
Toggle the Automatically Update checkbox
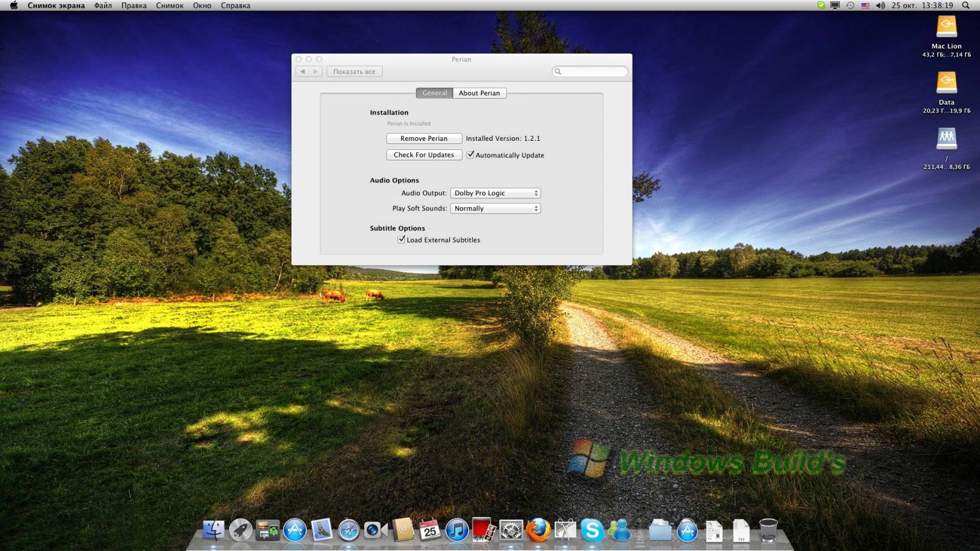point(470,155)
